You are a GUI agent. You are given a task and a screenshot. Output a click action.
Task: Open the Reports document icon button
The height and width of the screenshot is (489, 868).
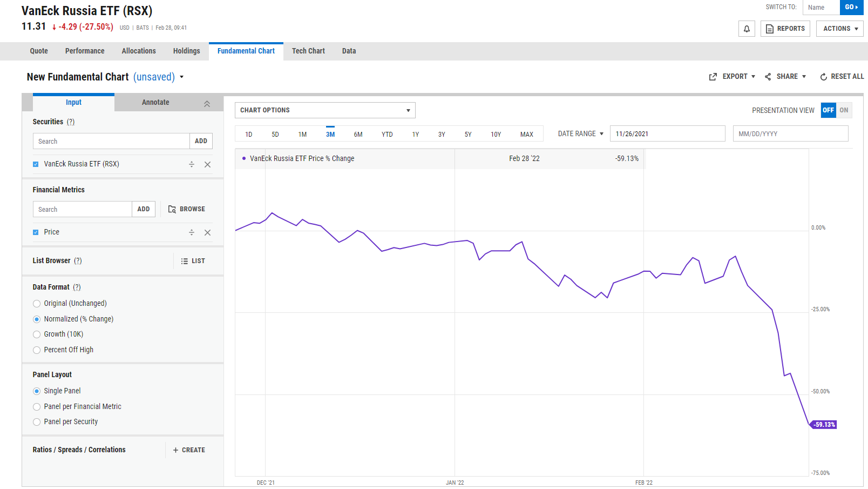(770, 29)
